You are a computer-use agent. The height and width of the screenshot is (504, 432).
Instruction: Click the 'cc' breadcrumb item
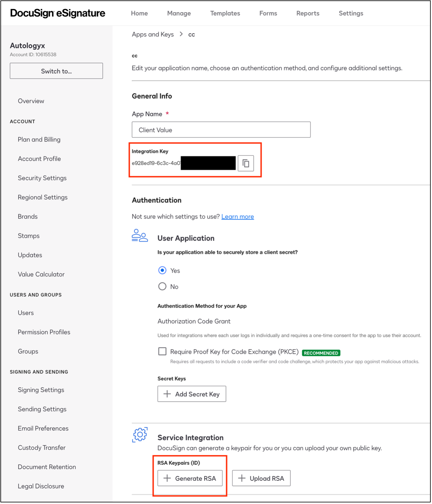(x=192, y=35)
